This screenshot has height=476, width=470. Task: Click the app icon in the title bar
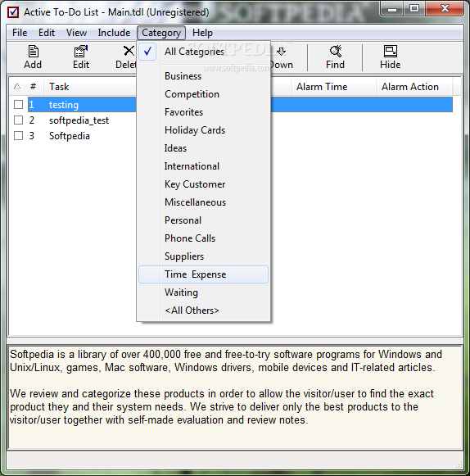(x=13, y=12)
